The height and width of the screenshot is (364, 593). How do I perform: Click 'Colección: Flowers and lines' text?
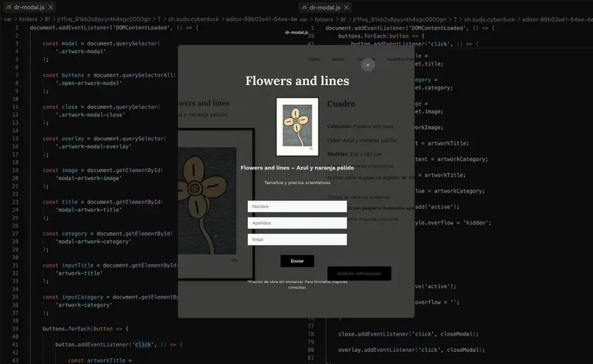[x=360, y=126]
